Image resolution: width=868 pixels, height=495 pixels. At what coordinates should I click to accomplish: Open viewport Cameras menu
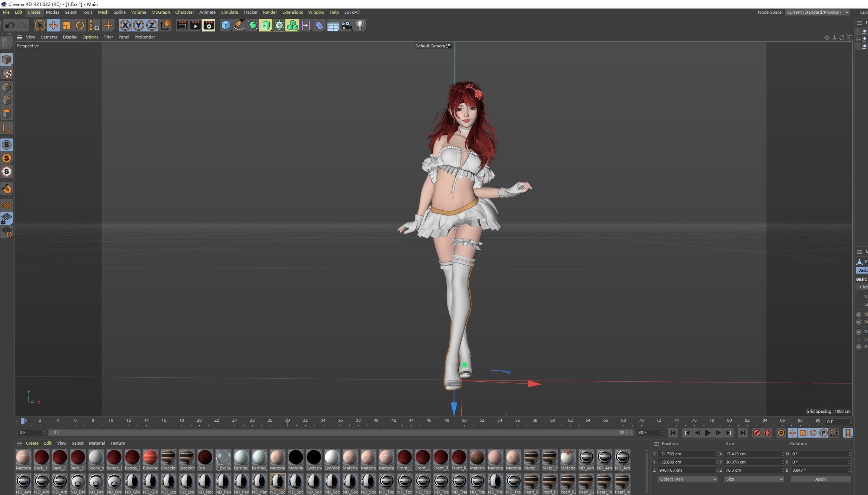click(x=49, y=37)
